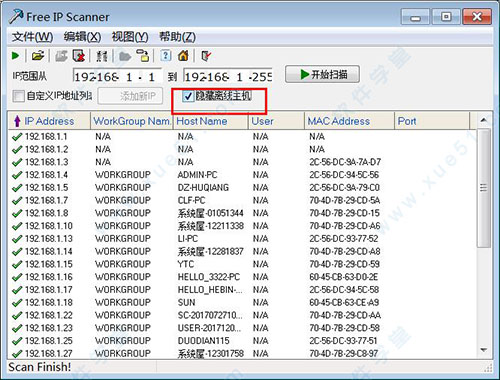
Task: Close the Free IP Scanner window
Action: pyautogui.click(x=477, y=17)
